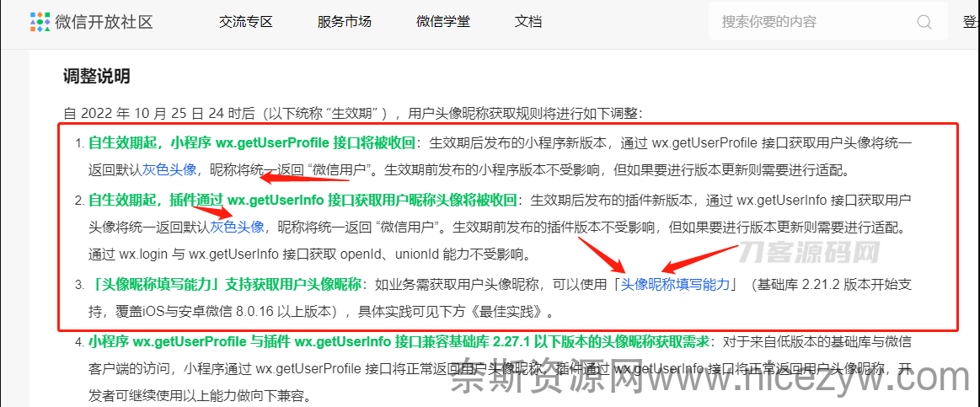The width and height of the screenshot is (980, 407).
Task: Open the 文档 menu item
Action: tap(528, 22)
